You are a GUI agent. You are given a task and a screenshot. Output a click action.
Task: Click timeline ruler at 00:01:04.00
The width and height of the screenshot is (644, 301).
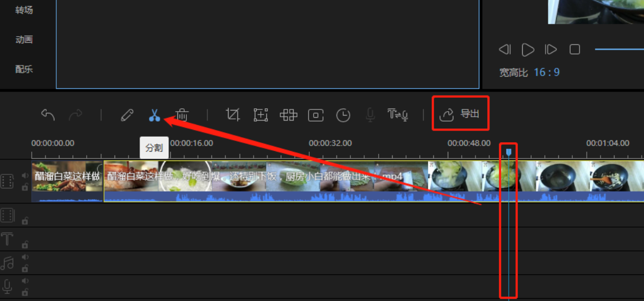[607, 143]
